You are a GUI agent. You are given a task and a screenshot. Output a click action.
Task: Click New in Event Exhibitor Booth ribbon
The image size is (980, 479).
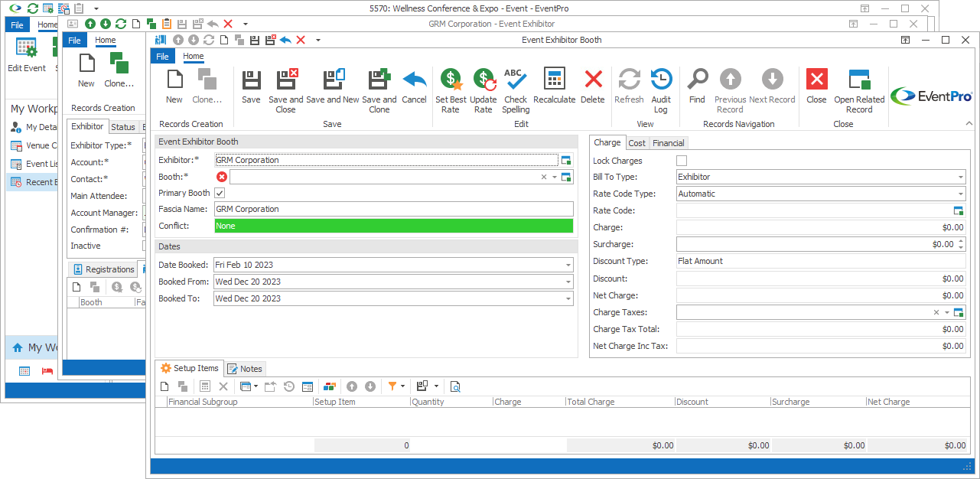point(174,86)
